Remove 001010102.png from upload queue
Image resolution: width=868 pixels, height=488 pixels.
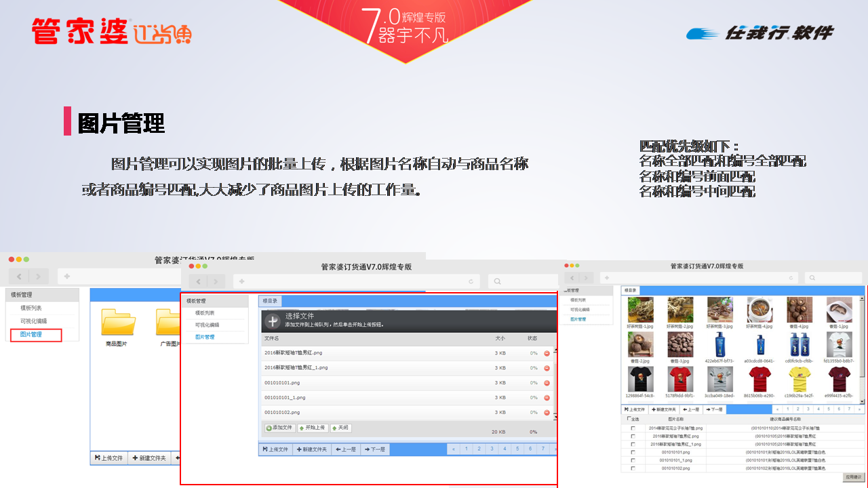click(x=547, y=413)
